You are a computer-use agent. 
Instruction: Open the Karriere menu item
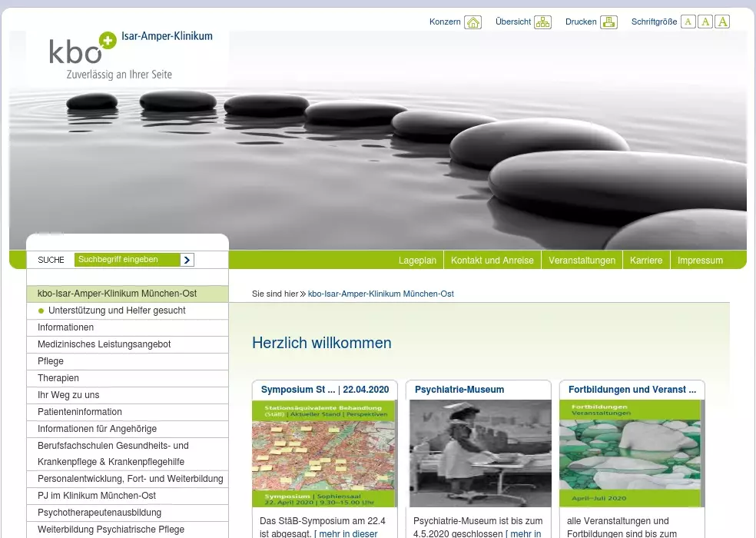tap(645, 261)
